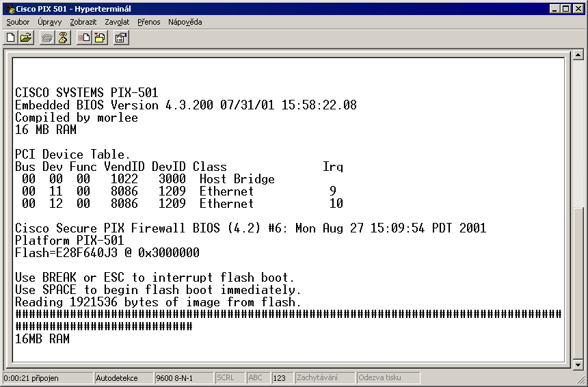
Task: Click the Ethernet row with Irq 9
Action: (x=179, y=191)
